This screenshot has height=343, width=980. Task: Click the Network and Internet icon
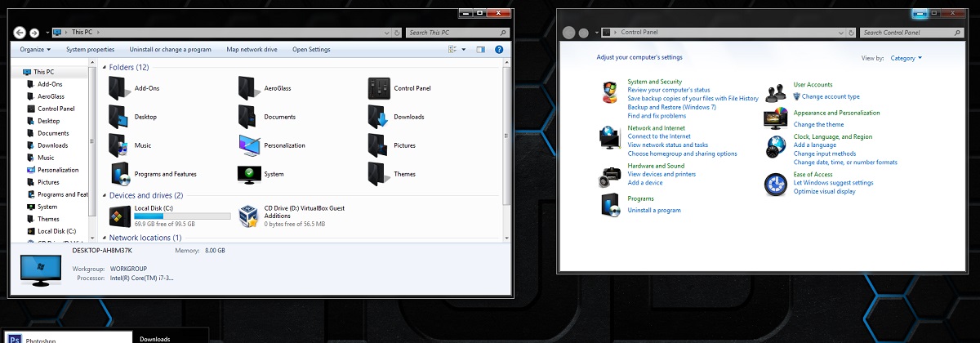(x=609, y=138)
